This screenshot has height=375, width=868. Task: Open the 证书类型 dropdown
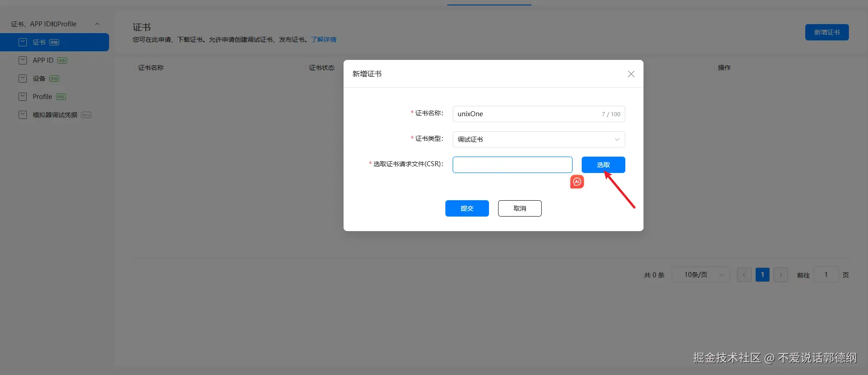click(539, 139)
